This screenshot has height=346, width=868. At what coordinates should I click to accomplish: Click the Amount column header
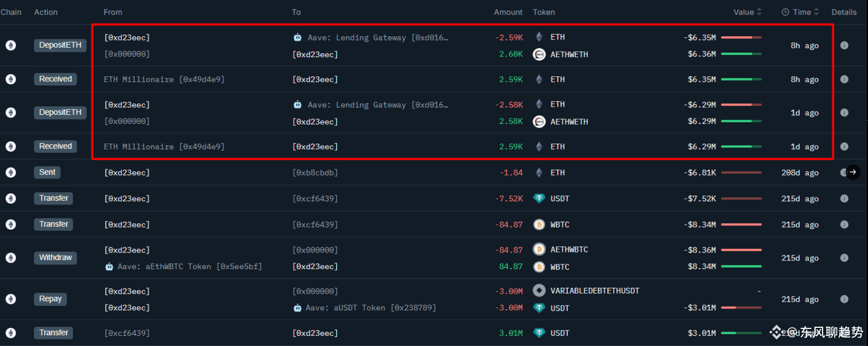click(x=508, y=12)
